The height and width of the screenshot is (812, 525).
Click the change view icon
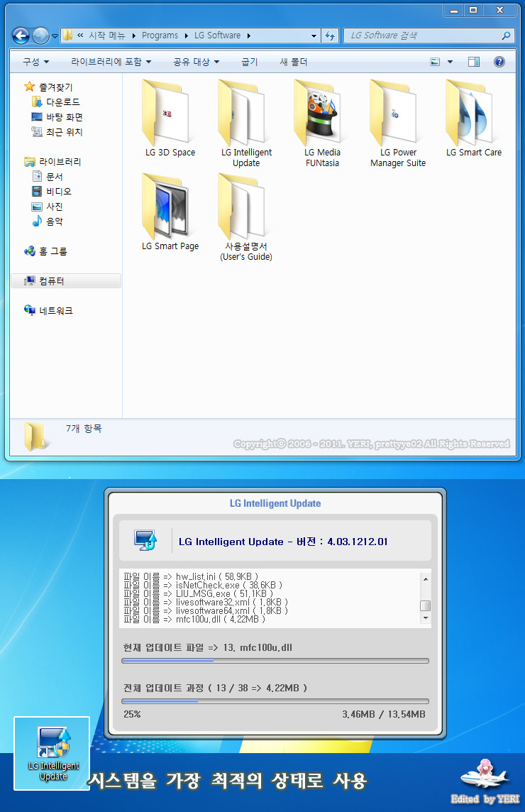click(x=435, y=62)
